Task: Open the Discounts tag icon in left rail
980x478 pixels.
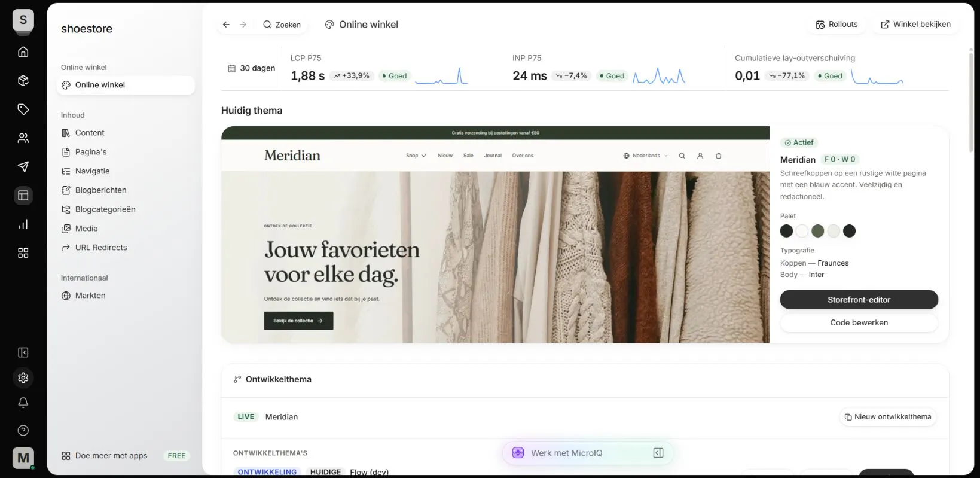Action: click(x=23, y=109)
